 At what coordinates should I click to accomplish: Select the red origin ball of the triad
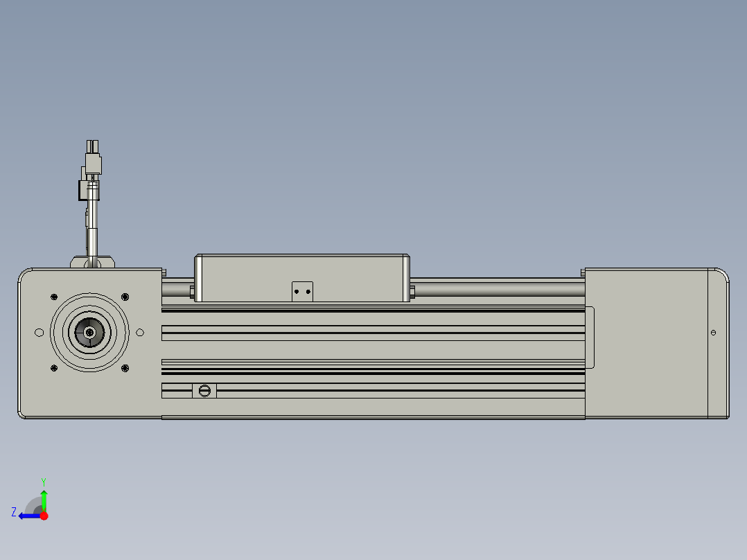point(44,516)
